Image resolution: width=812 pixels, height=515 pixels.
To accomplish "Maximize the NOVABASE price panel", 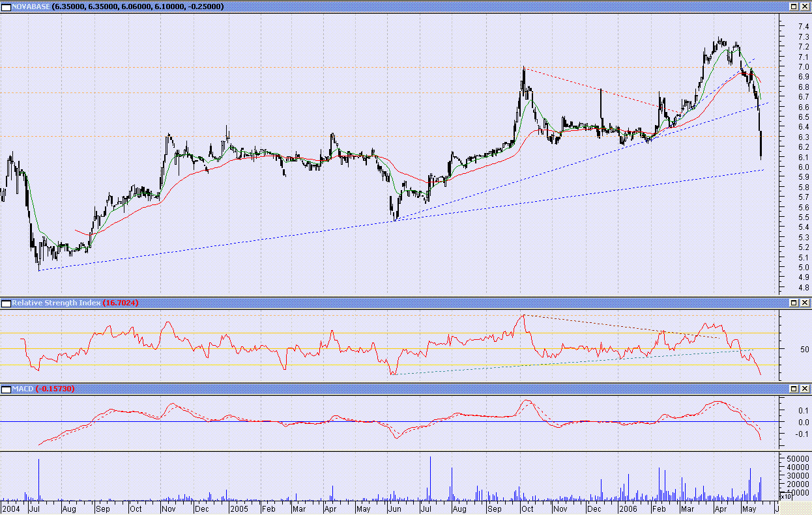I will pyautogui.click(x=794, y=7).
